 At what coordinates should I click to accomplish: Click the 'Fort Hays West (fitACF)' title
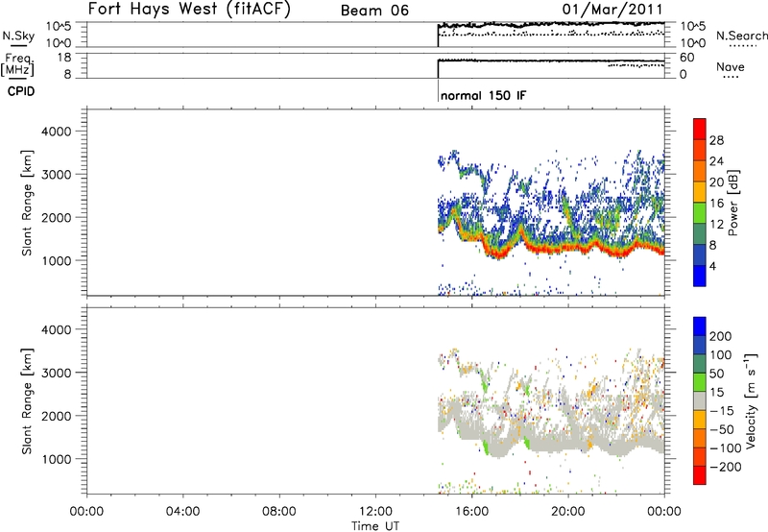tap(189, 9)
